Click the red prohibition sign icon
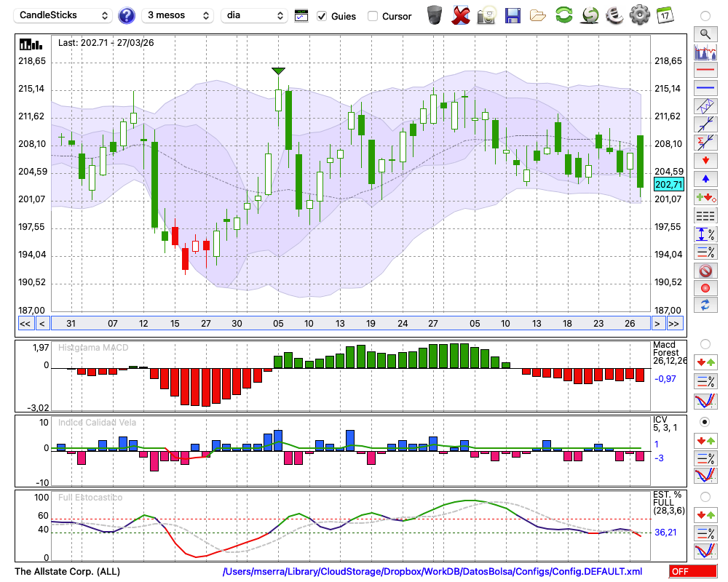This screenshot has width=728, height=582. [705, 270]
